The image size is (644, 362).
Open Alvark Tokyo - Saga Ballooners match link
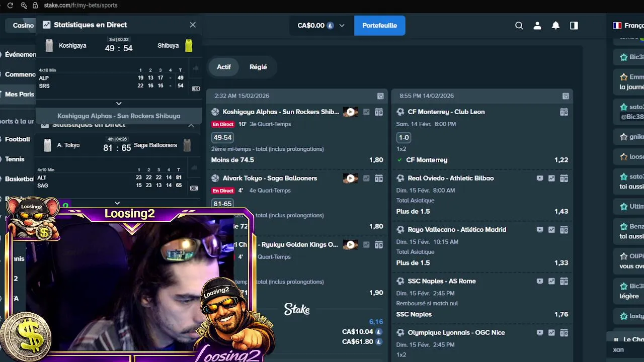270,178
